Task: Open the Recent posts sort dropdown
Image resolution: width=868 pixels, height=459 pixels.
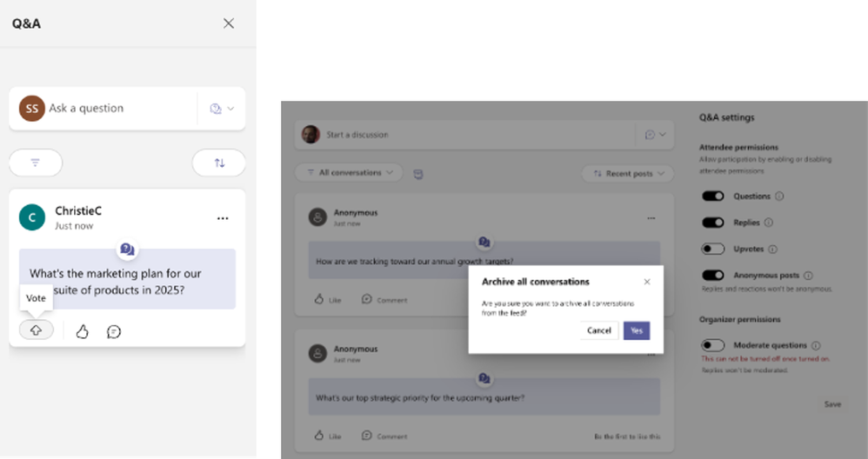Action: coord(628,174)
